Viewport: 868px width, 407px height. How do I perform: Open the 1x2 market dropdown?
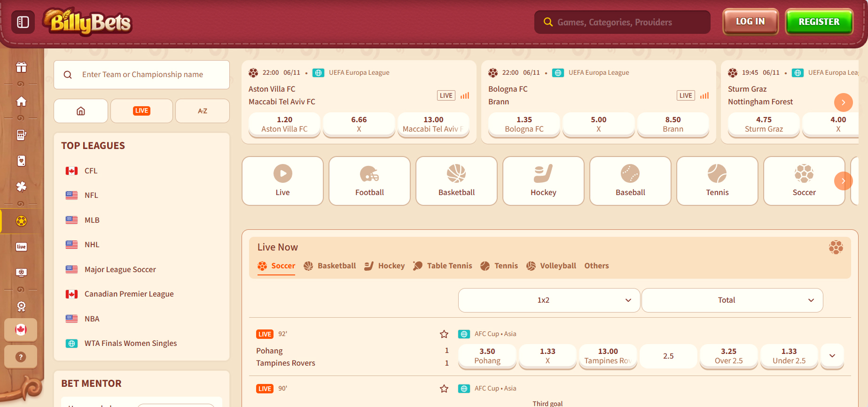tap(549, 300)
